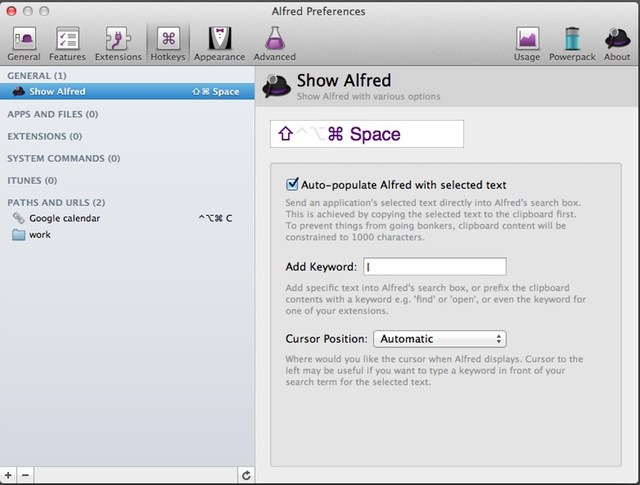Viewport: 640px width, 485px height.
Task: Select the Google calendar hotkey row
Action: tap(127, 218)
